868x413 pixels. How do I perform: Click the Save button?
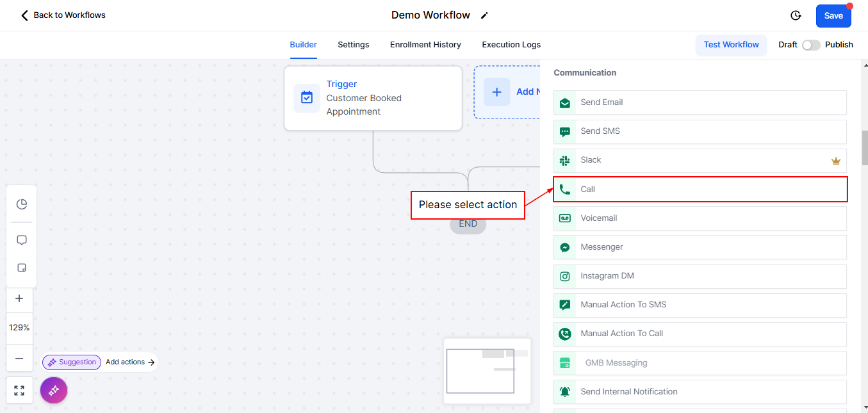(833, 16)
